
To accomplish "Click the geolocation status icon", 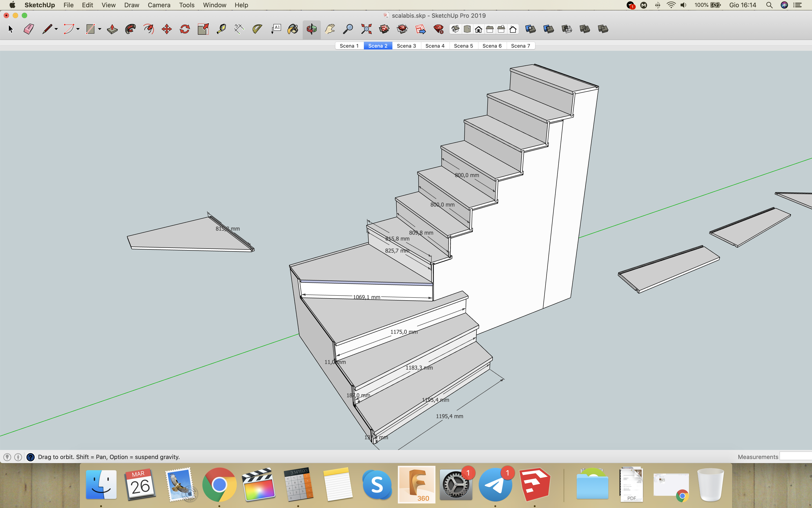I will (7, 457).
